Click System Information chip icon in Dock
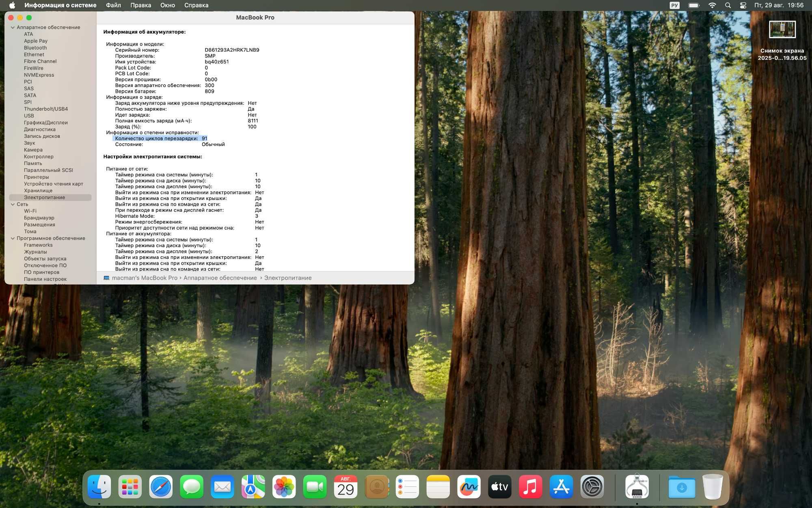This screenshot has height=508, width=812. 637,486
